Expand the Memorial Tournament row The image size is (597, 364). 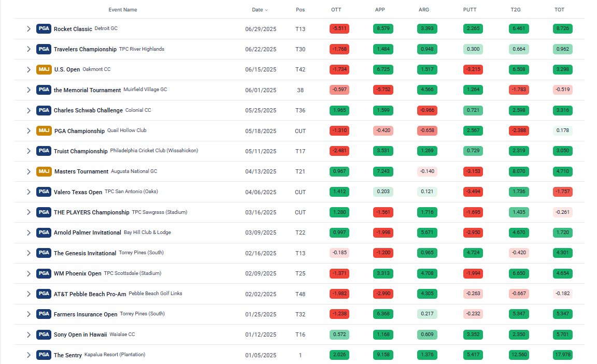29,90
